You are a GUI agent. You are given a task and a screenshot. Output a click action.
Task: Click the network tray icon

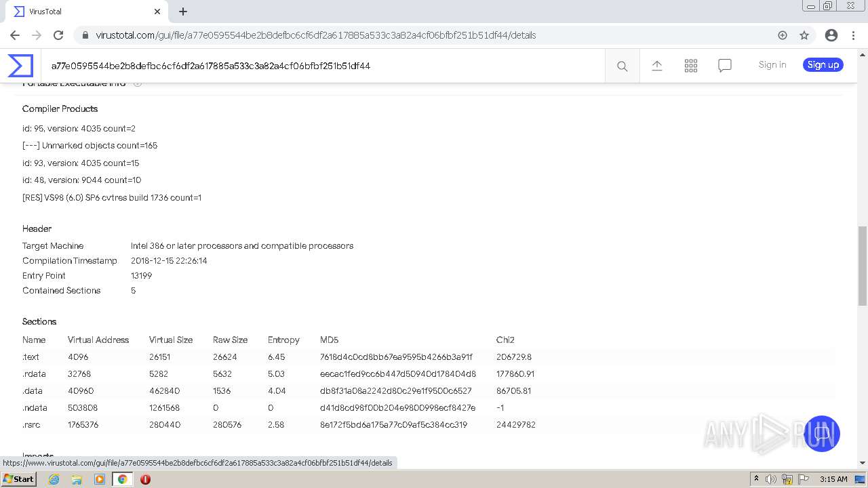[787, 479]
